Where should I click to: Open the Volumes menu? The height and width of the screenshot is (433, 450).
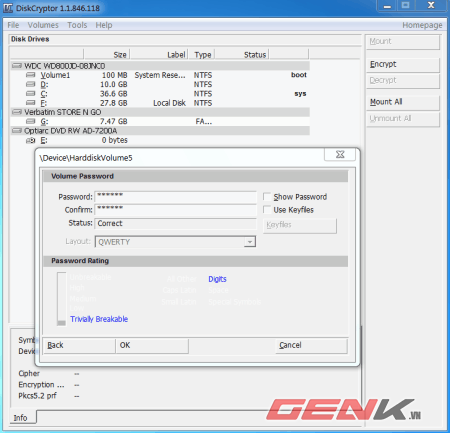click(x=43, y=25)
